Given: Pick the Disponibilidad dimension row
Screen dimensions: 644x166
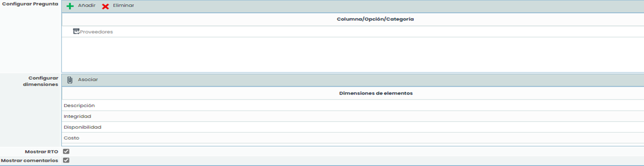Looking at the screenshot, I should (x=82, y=127).
